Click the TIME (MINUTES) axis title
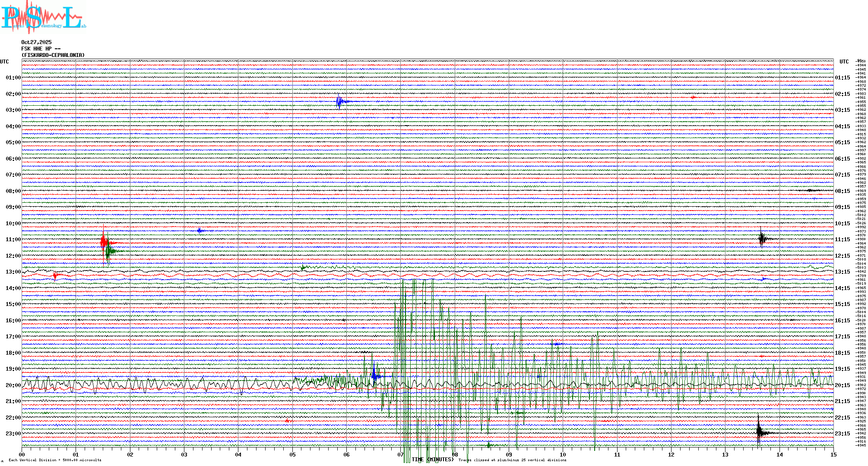 point(433,460)
